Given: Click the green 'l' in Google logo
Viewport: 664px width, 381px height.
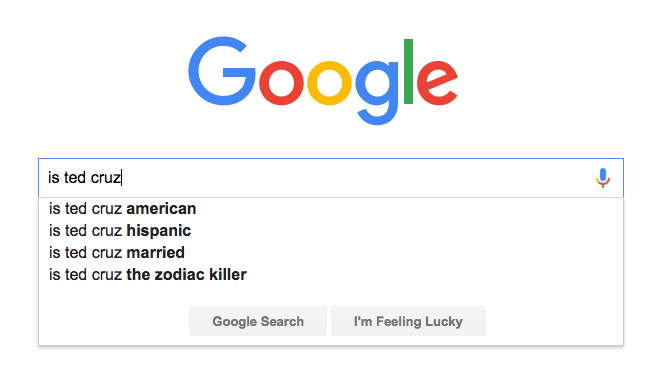Looking at the screenshot, I should 408,71.
